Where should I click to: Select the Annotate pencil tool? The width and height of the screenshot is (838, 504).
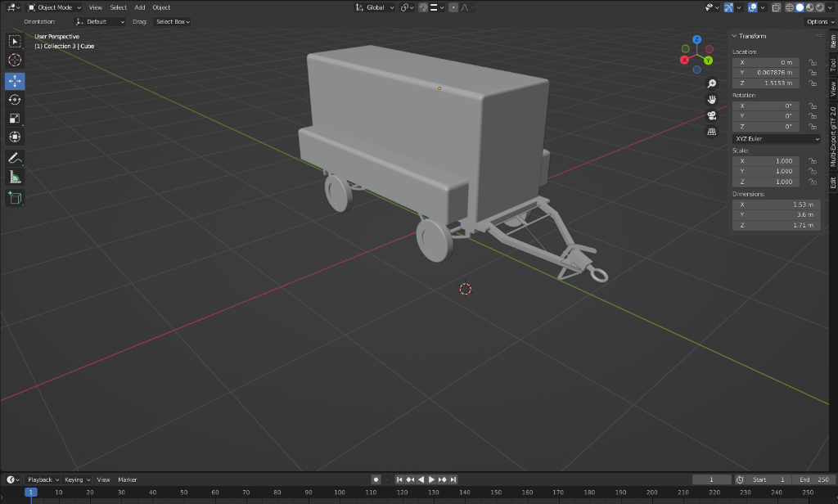pos(15,158)
